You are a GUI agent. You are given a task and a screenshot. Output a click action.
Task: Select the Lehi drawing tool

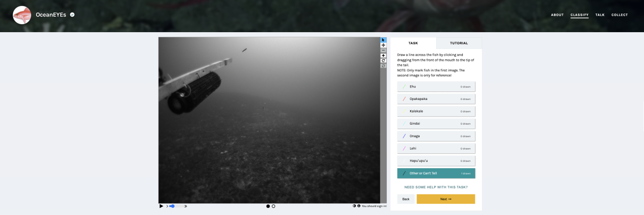436,148
